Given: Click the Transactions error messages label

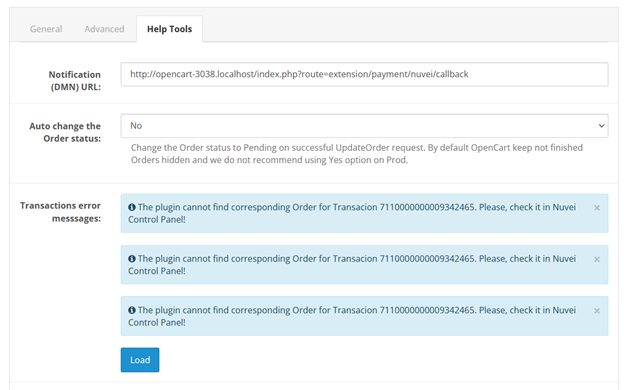Looking at the screenshot, I should (60, 212).
